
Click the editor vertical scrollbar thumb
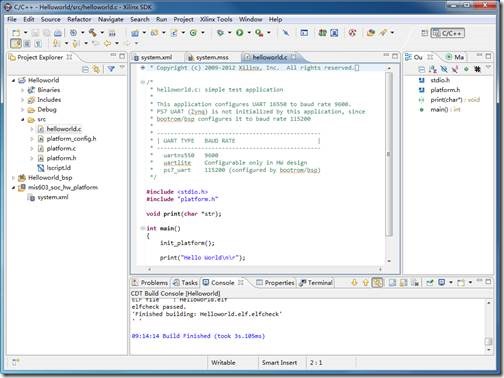coord(388,154)
